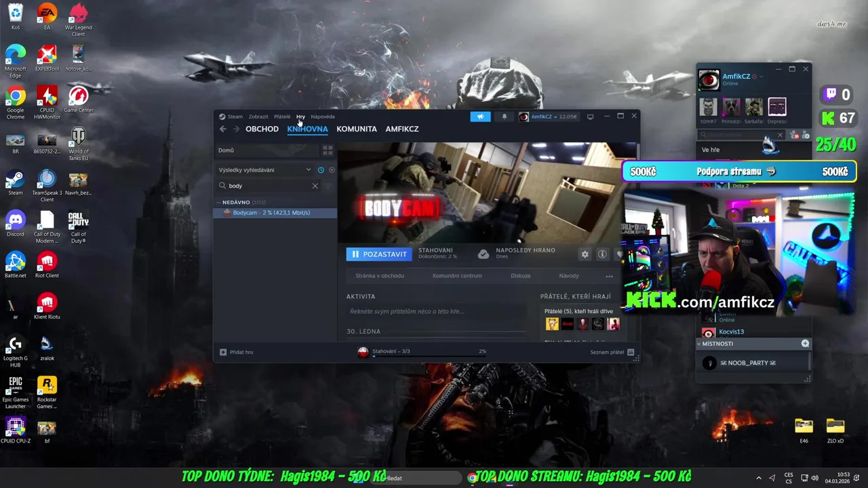Click add a friend icon

coord(806,135)
